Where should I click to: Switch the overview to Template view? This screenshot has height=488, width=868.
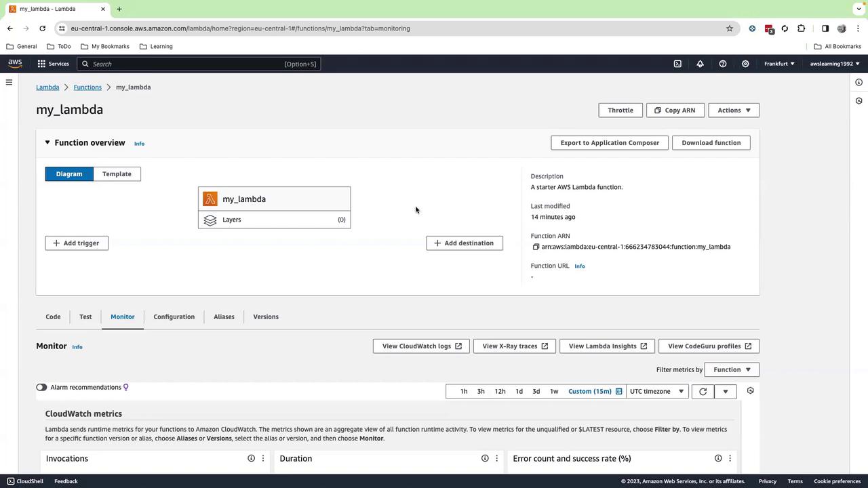pyautogui.click(x=117, y=174)
